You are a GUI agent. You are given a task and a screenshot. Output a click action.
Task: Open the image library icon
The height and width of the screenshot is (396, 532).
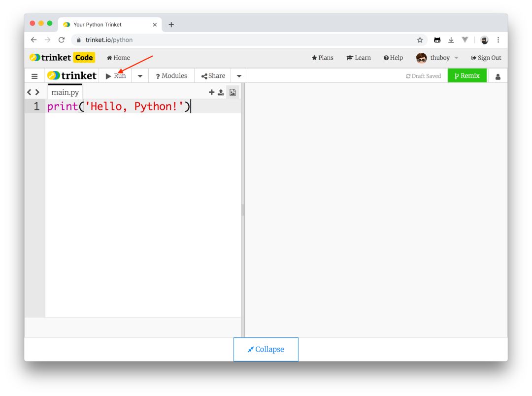[233, 92]
